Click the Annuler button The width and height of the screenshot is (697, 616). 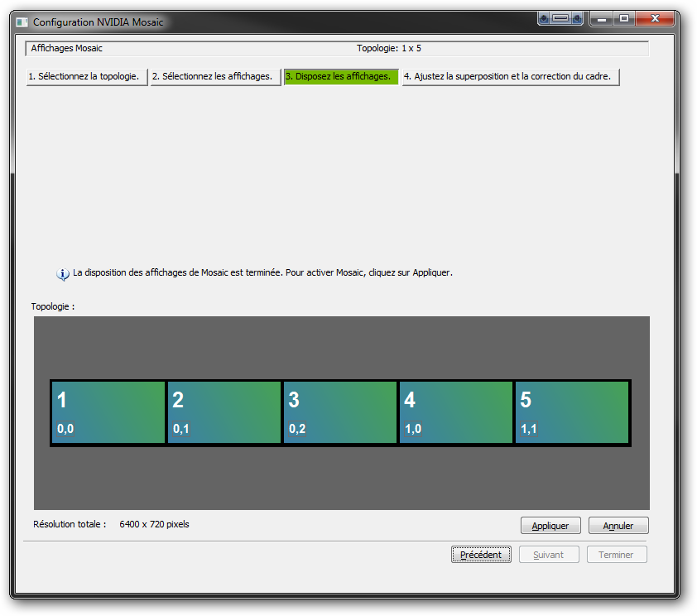pos(618,526)
